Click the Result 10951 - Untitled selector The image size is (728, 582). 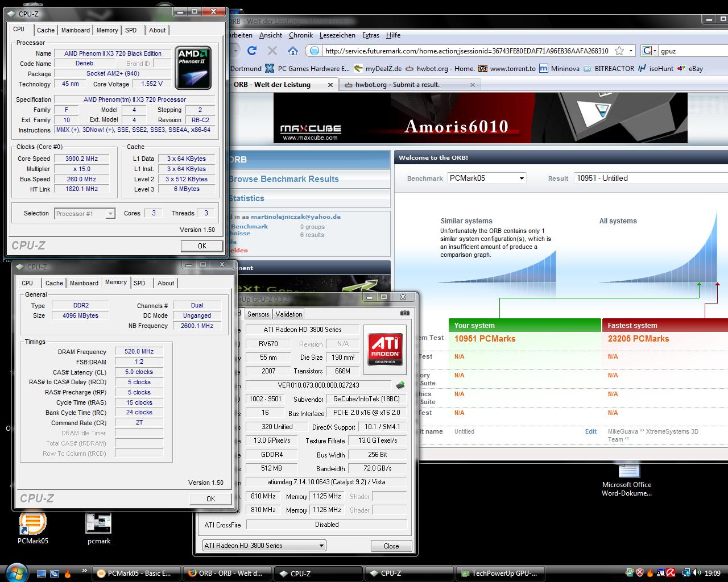pos(651,178)
